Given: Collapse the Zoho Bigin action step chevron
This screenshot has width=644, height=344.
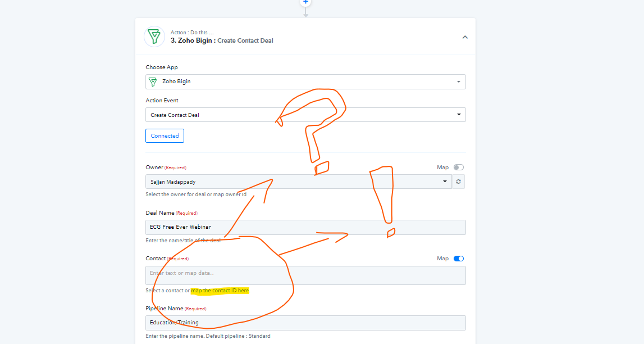Looking at the screenshot, I should (465, 37).
